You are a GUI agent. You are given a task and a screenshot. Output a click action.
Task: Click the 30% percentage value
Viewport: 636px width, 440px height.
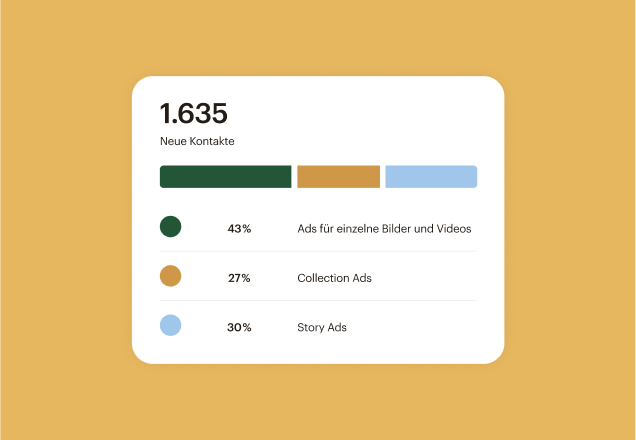pos(239,328)
